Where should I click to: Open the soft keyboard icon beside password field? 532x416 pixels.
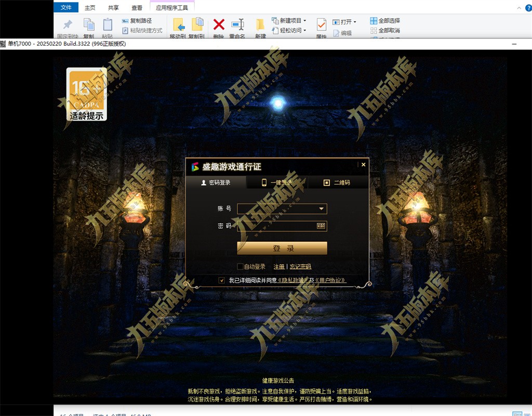[321, 225]
